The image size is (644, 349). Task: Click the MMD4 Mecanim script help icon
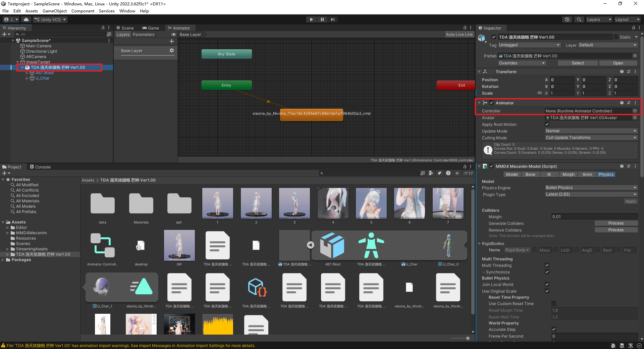pyautogui.click(x=622, y=166)
